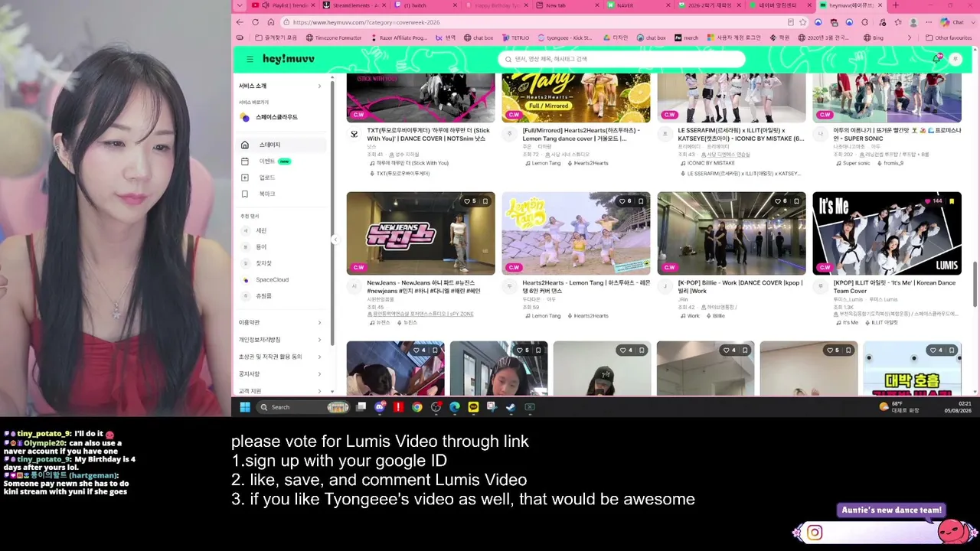The image size is (980, 551).
Task: Open Microsoft Edge from the taskbar
Action: point(455,407)
